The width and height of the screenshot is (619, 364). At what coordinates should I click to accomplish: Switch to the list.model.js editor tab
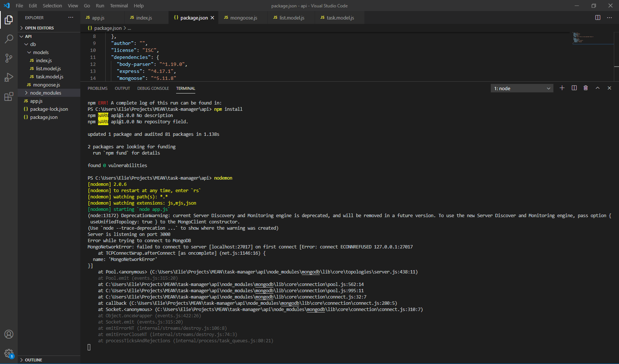pyautogui.click(x=292, y=18)
